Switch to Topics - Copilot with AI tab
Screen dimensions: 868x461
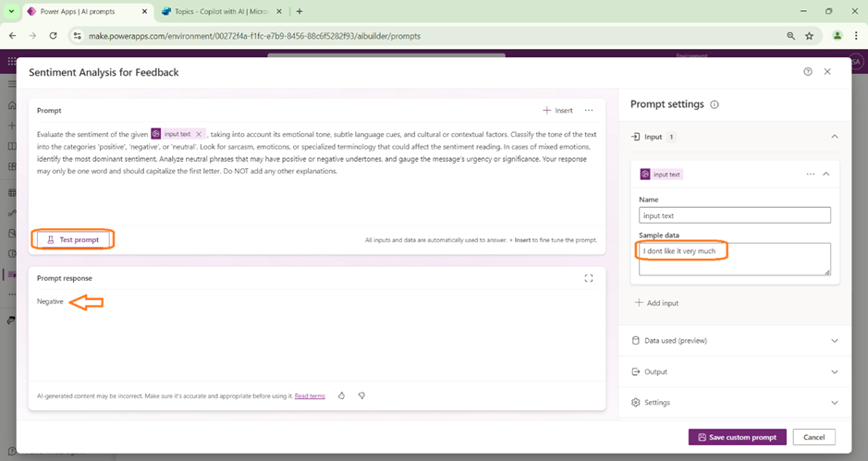pos(215,11)
